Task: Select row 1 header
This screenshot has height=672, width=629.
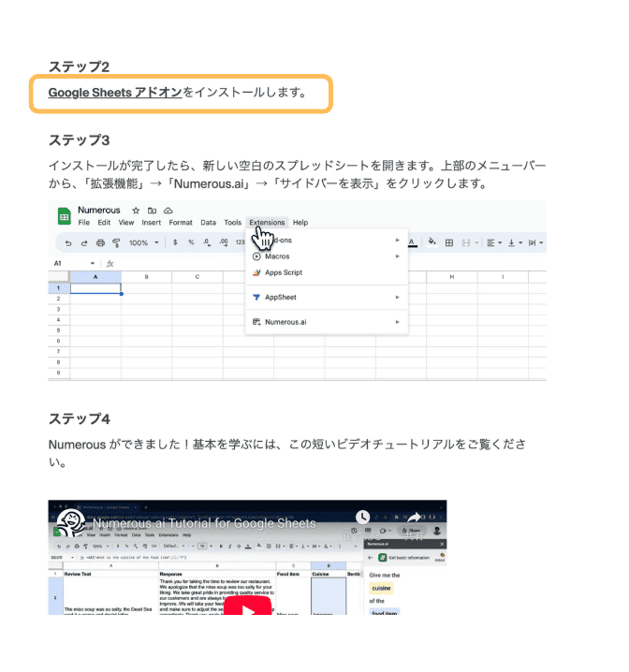Action: click(59, 288)
